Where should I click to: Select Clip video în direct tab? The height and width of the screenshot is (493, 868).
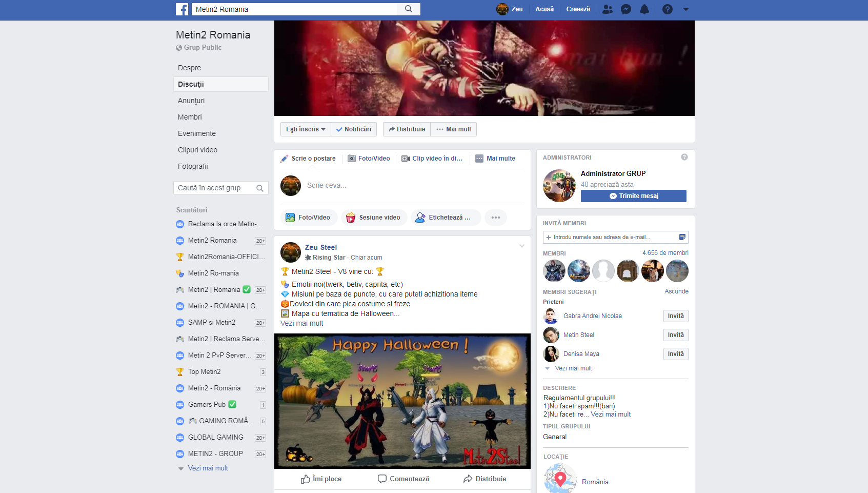click(432, 159)
